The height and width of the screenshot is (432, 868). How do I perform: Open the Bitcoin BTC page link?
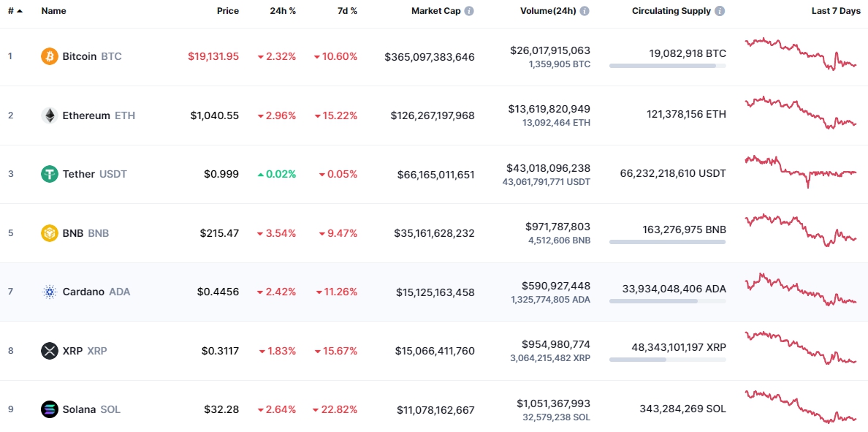[x=92, y=56]
